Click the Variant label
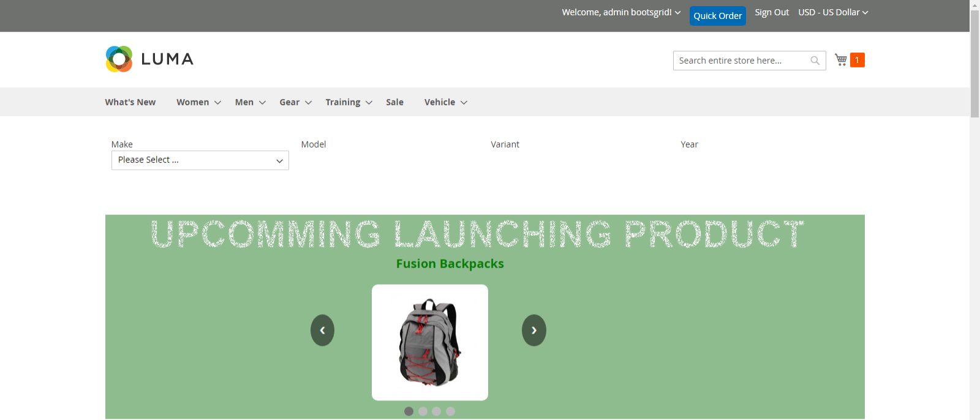Image resolution: width=980 pixels, height=420 pixels. (x=505, y=144)
